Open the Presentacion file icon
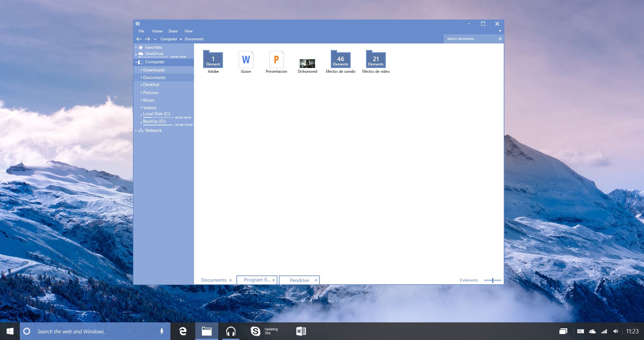Screen dimensions: 644x340 (x=276, y=59)
